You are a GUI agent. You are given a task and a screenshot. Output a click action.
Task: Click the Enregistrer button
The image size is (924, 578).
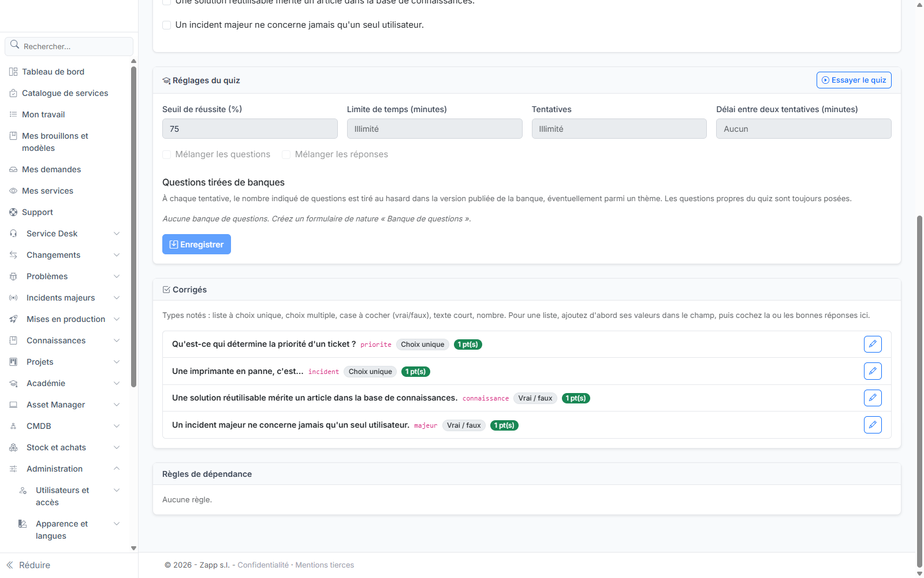(196, 244)
